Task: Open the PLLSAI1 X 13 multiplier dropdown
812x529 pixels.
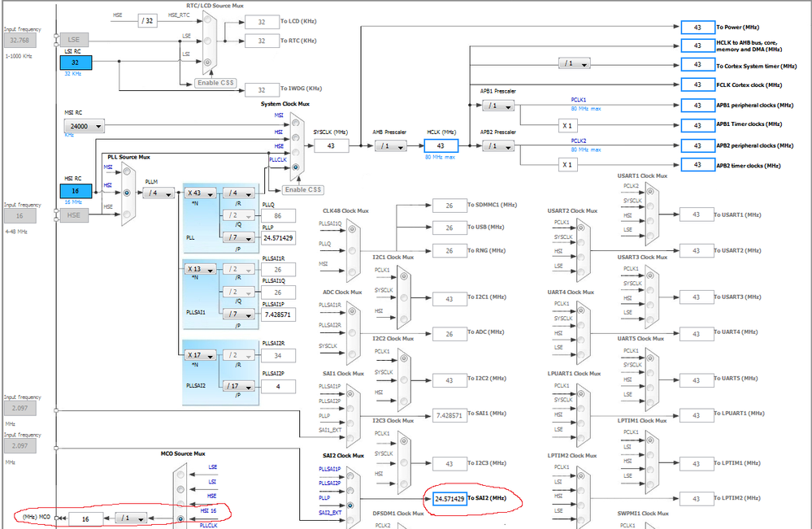Action: [201, 269]
